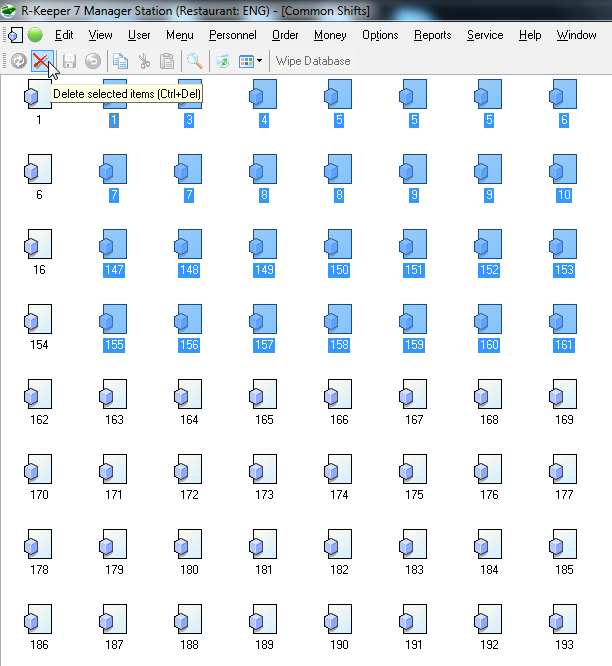This screenshot has height=666, width=612.
Task: Click the text label 164
Action: [x=189, y=420]
